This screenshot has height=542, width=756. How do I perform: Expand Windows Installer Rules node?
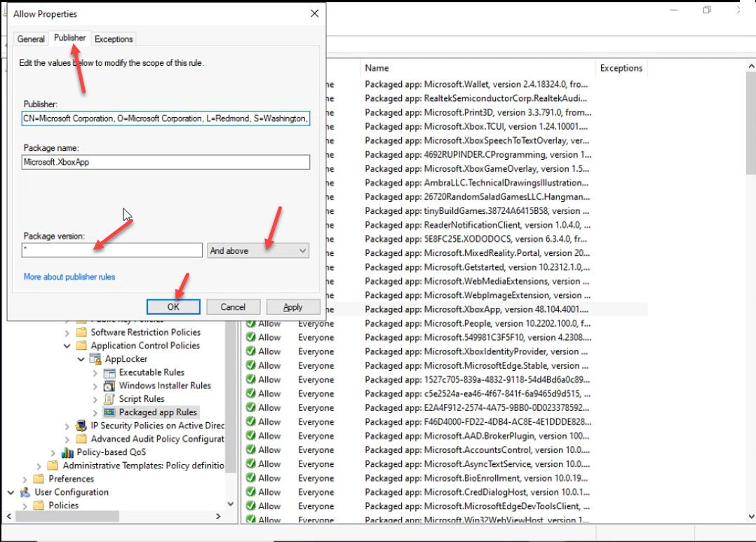pyautogui.click(x=95, y=386)
